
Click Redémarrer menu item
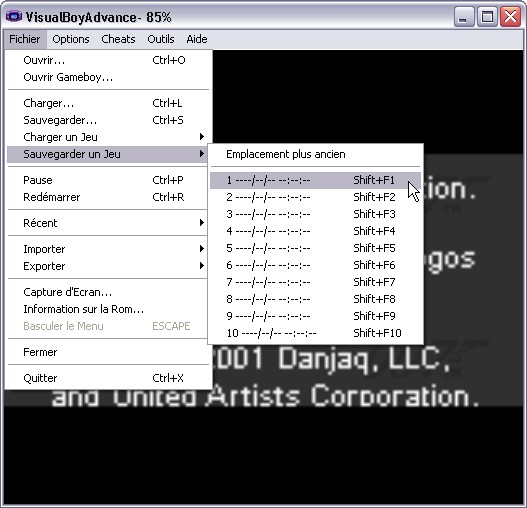(x=108, y=197)
